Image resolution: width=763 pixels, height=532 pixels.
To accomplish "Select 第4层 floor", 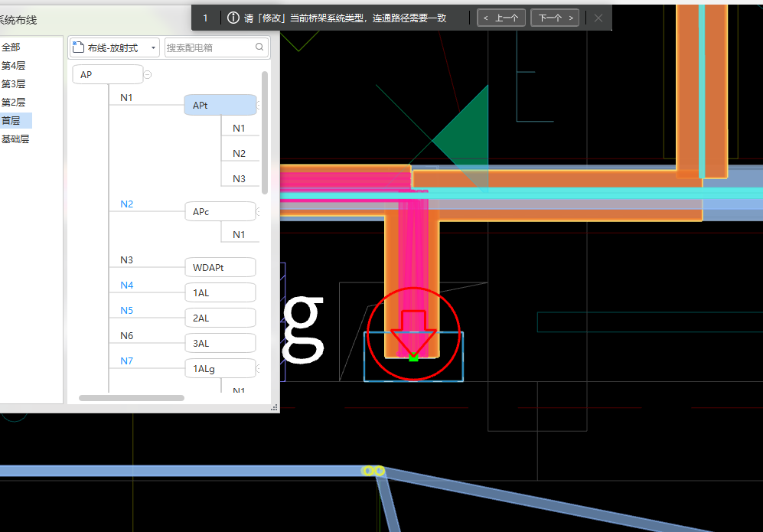I will coord(13,66).
